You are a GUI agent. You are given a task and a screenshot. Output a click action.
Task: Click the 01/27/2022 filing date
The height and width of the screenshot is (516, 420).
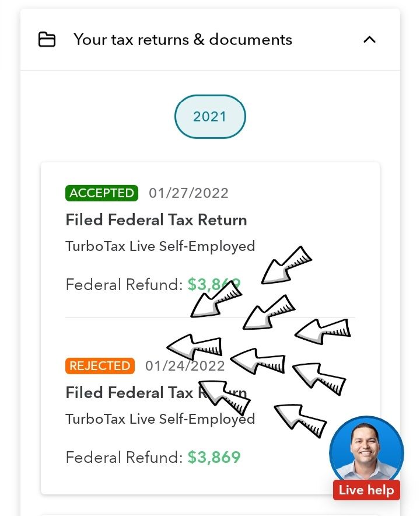[188, 193]
